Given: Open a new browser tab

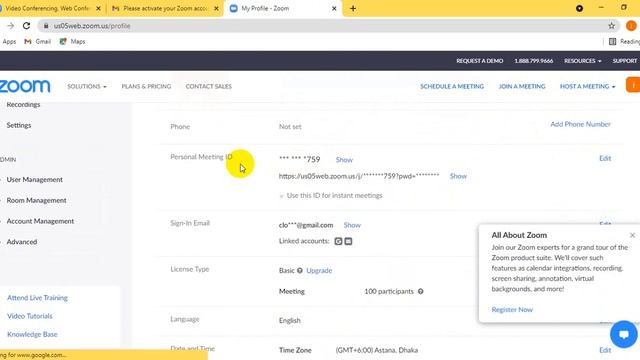Looking at the screenshot, I should [x=353, y=8].
